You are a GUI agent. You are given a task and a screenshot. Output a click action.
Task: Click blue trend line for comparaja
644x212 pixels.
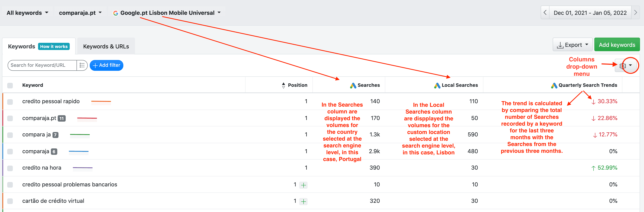(78, 151)
